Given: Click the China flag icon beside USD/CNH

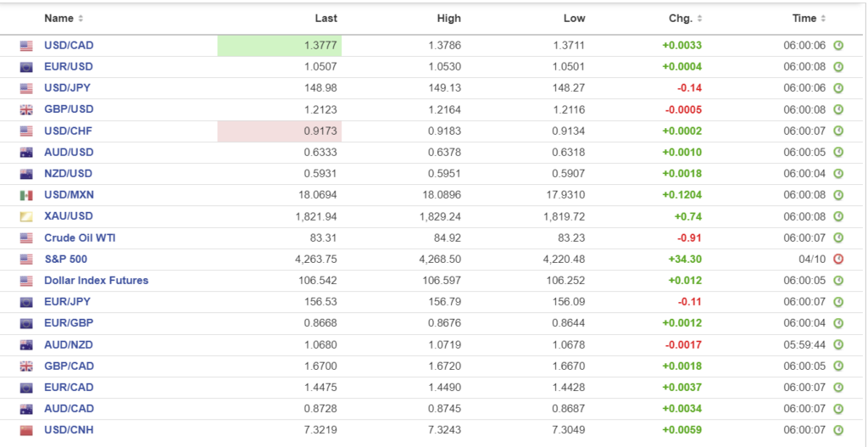Looking at the screenshot, I should (x=26, y=430).
